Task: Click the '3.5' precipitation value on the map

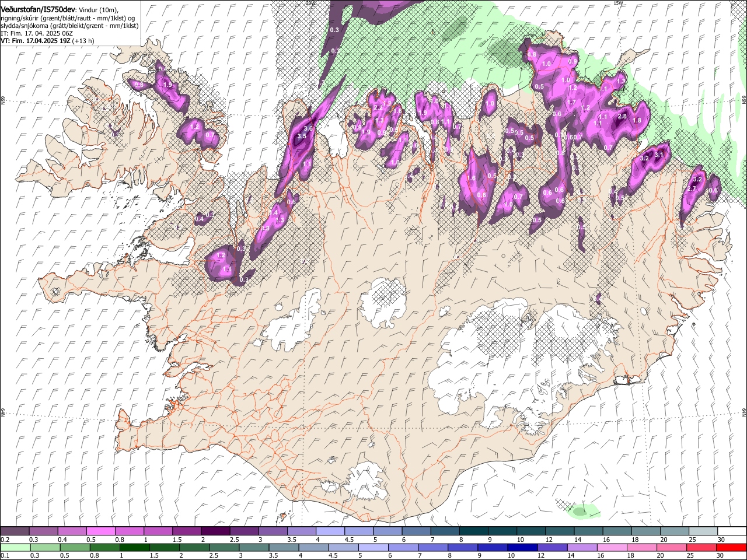Action: [302, 136]
